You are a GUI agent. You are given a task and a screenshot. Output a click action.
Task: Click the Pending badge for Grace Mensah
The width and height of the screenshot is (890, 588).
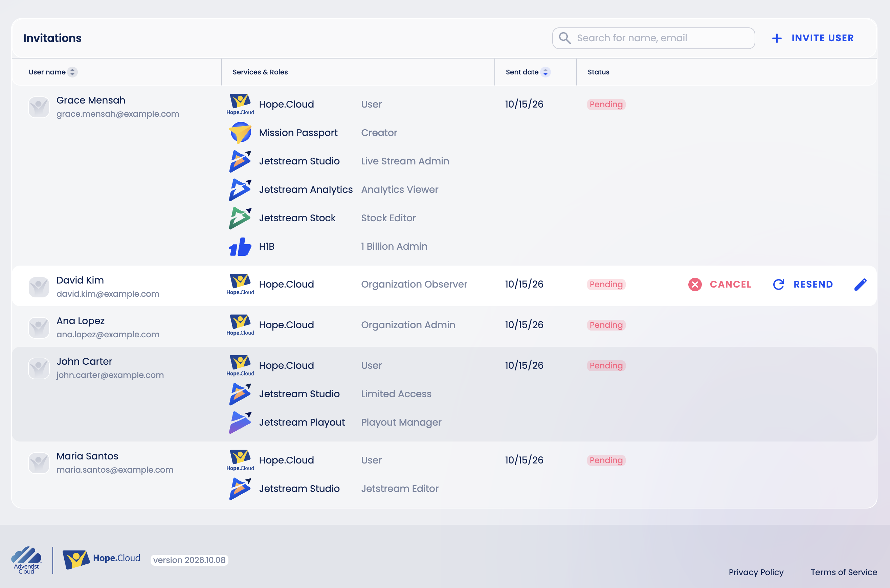pos(606,104)
